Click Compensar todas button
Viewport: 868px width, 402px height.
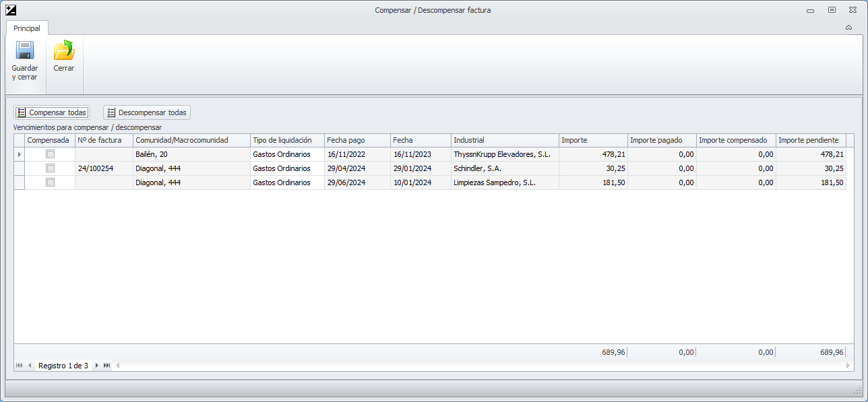[x=51, y=112]
